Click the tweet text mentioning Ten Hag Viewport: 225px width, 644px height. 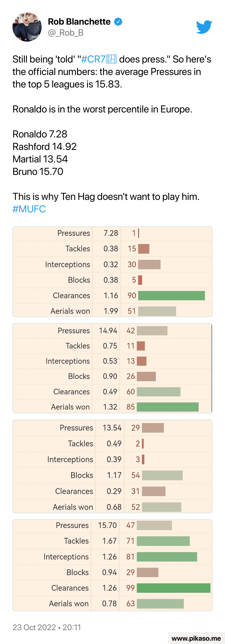point(106,196)
